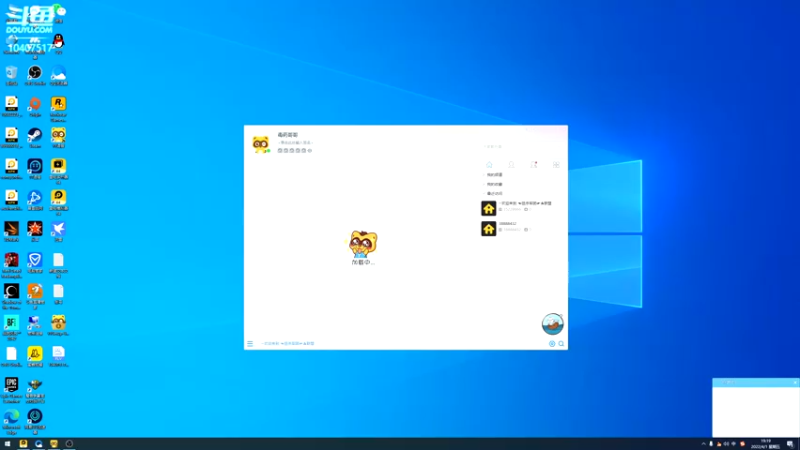The image size is (800, 450).
Task: Click the signature text under the nickname
Action: coord(295,143)
